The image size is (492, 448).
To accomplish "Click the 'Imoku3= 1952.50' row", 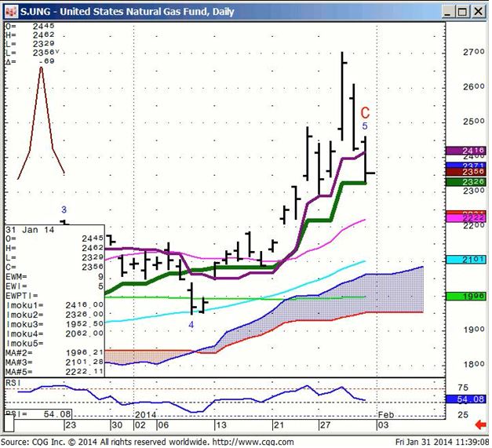I will [x=55, y=324].
